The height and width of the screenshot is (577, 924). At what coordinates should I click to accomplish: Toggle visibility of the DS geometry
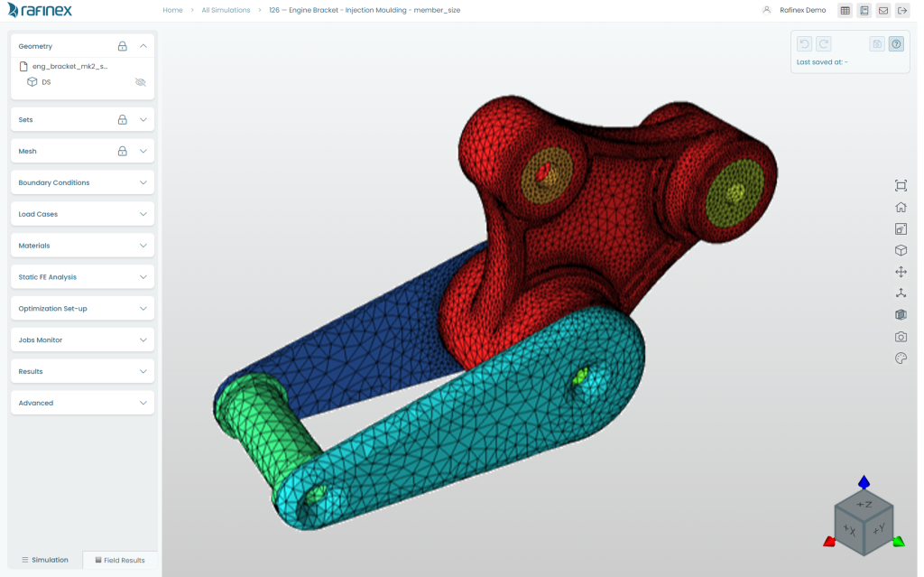[140, 81]
